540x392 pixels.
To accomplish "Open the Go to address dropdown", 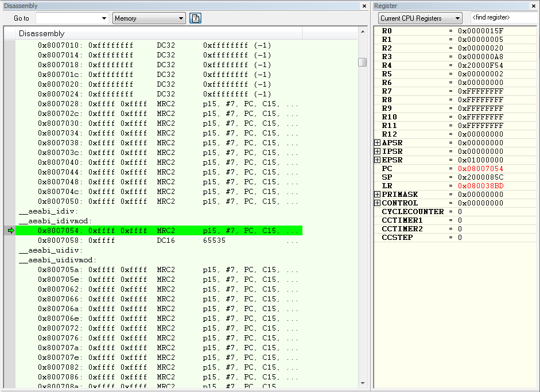I will (104, 18).
